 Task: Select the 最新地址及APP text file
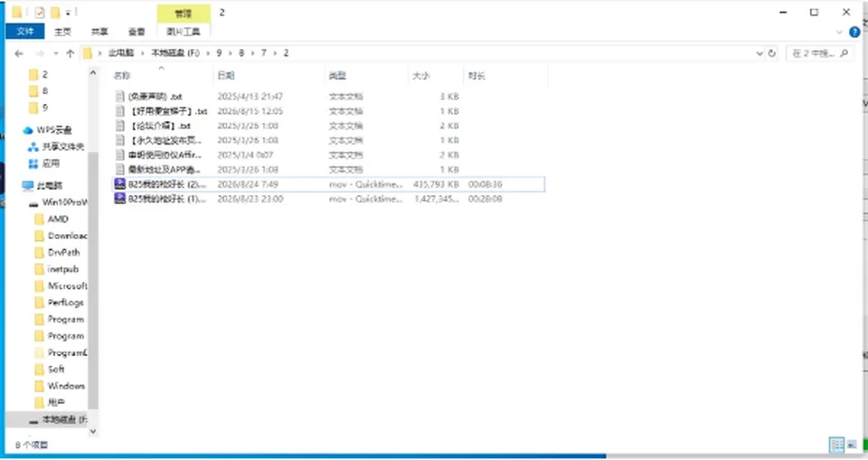(164, 169)
